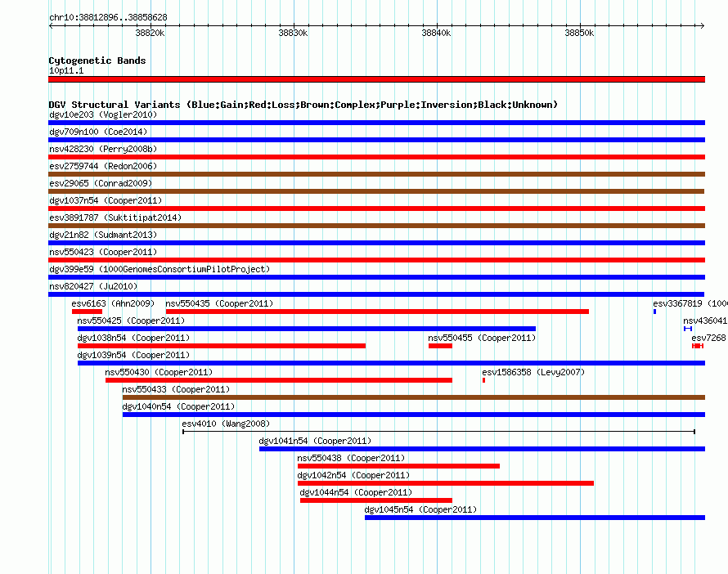
Task: Click the 38820k ruler label
Action: [150, 33]
